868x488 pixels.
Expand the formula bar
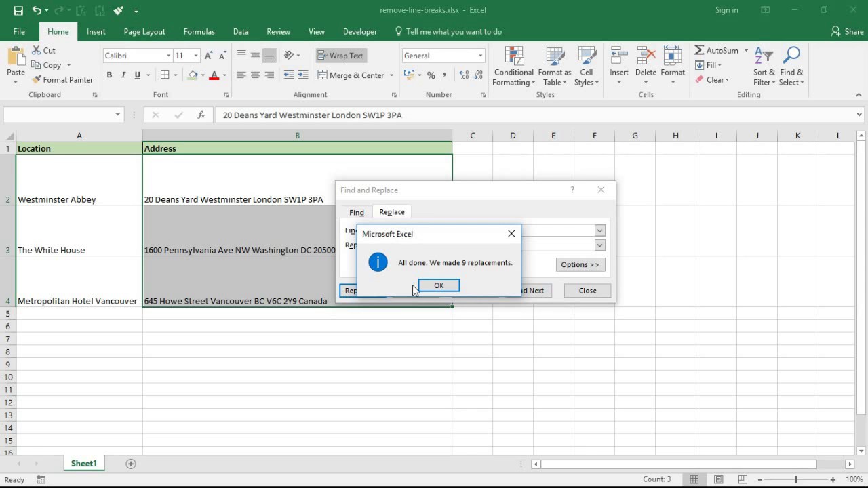859,115
